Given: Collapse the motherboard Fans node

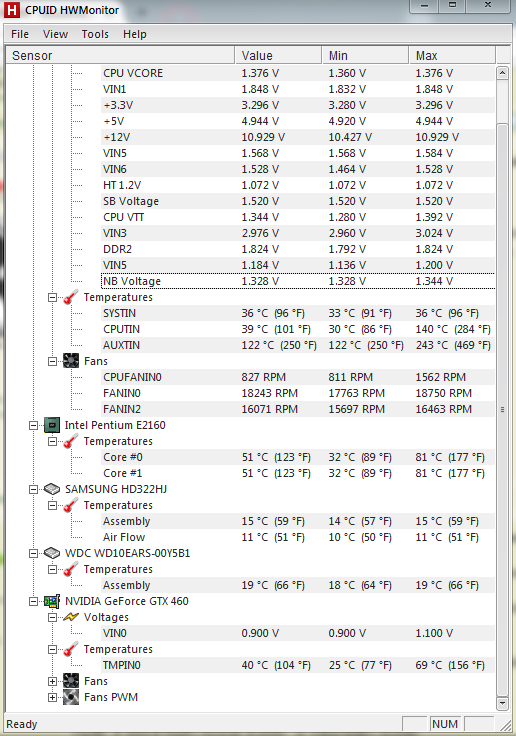Looking at the screenshot, I should click(x=53, y=361).
